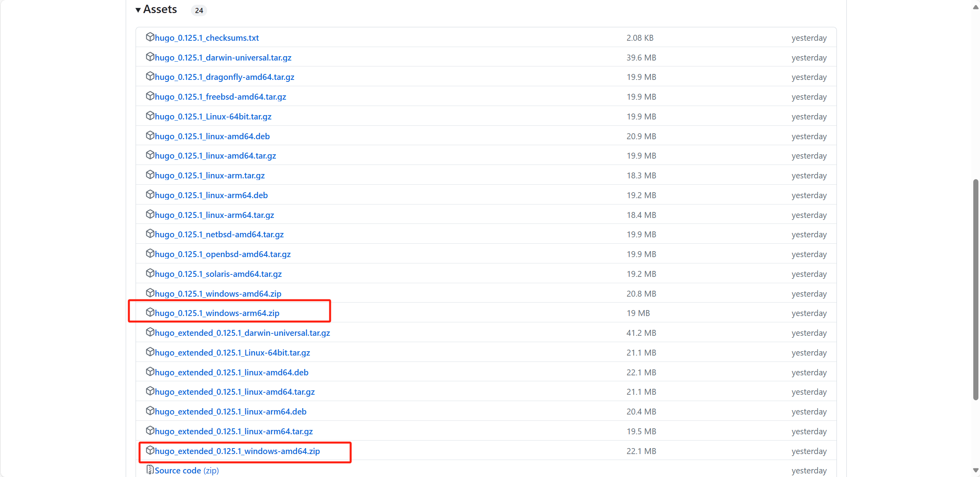The height and width of the screenshot is (477, 980).
Task: Click package icon beside hugo_0.125.1_windows-arm64.zip
Action: pyautogui.click(x=150, y=312)
